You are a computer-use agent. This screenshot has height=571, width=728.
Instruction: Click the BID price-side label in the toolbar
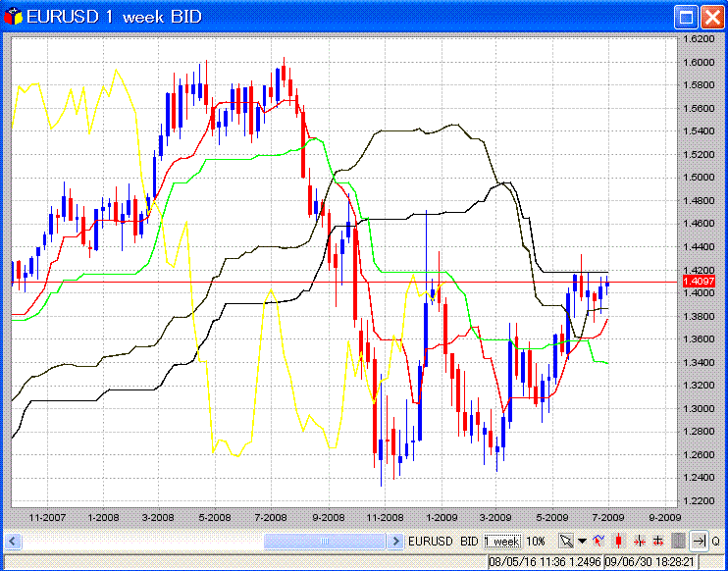(x=469, y=542)
